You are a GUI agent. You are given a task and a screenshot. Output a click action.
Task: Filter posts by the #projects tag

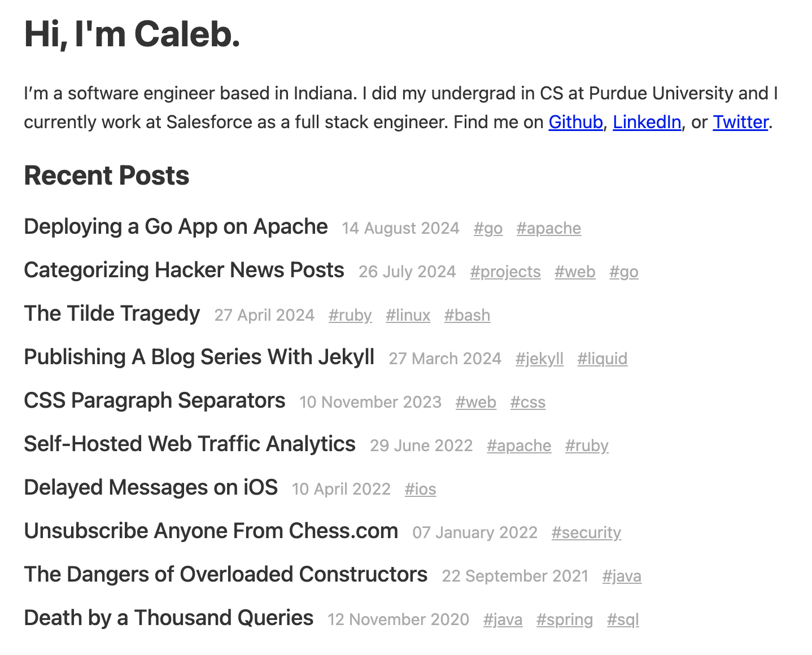click(505, 272)
